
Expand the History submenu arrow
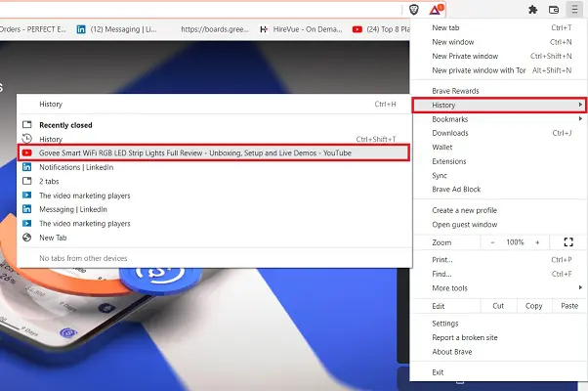click(580, 105)
